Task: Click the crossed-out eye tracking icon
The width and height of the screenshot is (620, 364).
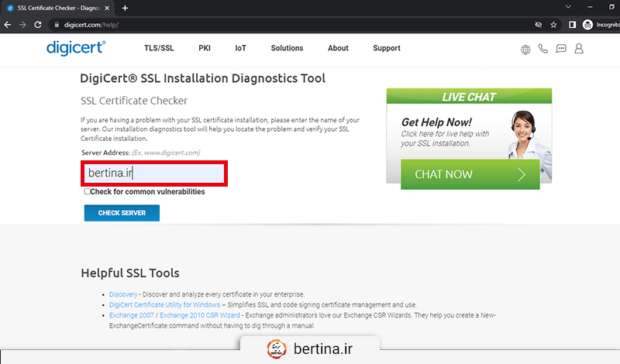Action: tap(538, 25)
